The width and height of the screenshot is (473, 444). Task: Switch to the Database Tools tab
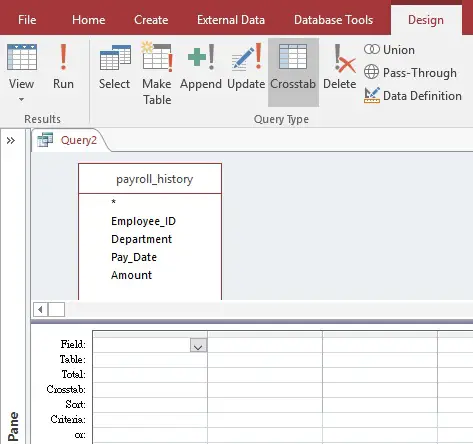[x=333, y=20]
